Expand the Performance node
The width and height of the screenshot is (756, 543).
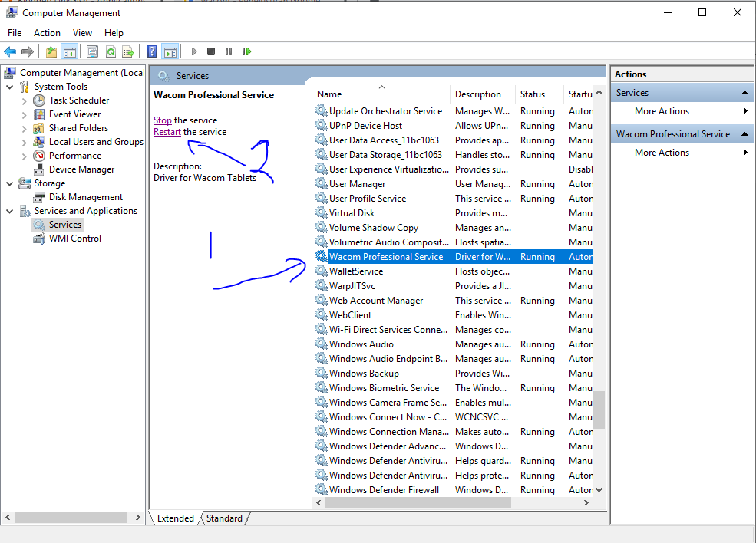click(x=24, y=156)
